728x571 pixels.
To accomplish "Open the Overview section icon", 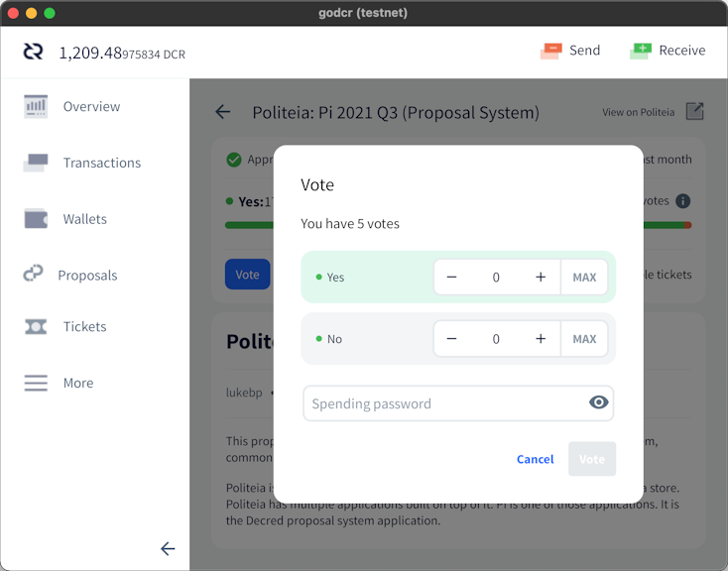I will (36, 106).
